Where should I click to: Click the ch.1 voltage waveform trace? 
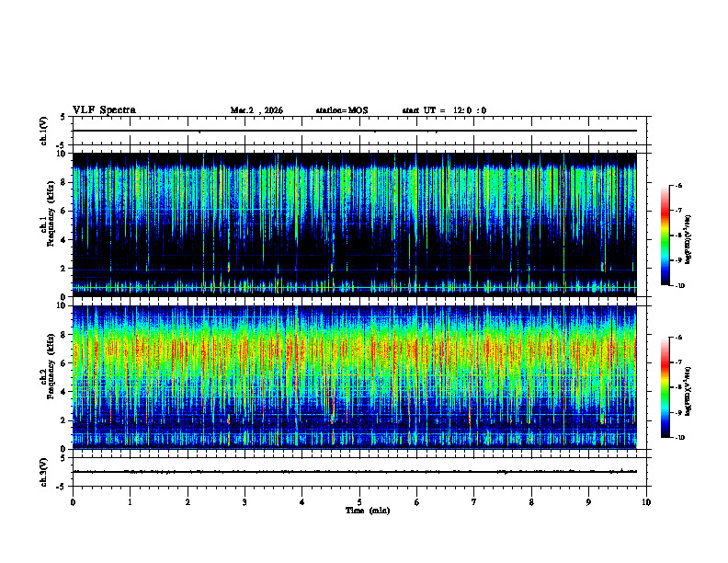(x=355, y=131)
